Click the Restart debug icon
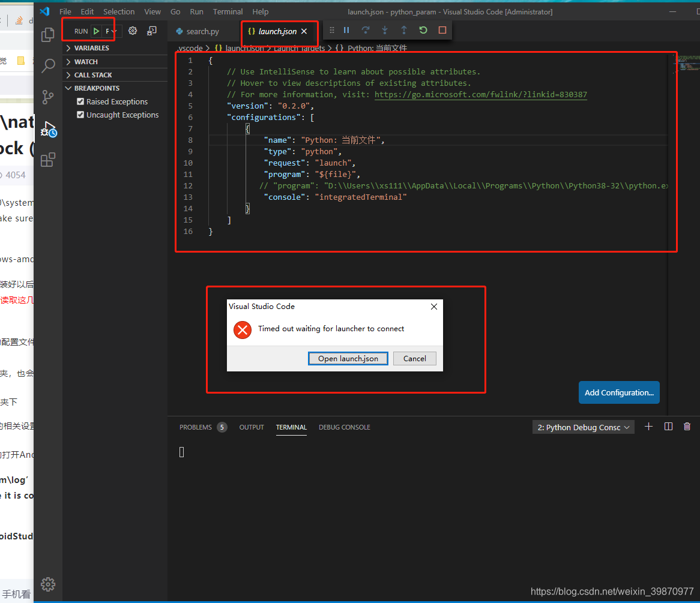The width and height of the screenshot is (700, 603). [423, 29]
